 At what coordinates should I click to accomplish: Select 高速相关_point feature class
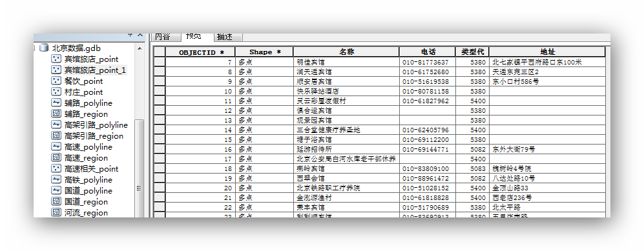91,169
